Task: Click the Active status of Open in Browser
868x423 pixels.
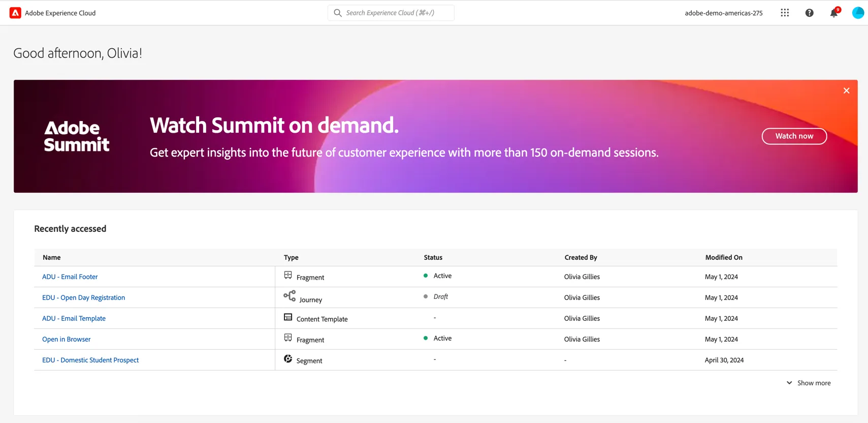Action: click(x=442, y=338)
